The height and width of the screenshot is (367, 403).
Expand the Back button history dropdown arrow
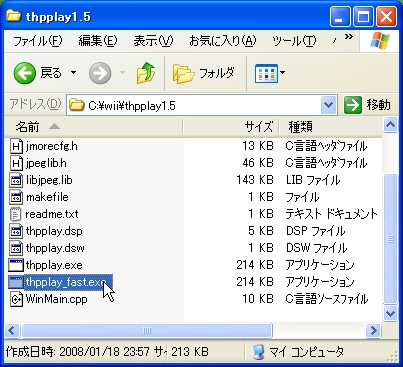coord(73,72)
